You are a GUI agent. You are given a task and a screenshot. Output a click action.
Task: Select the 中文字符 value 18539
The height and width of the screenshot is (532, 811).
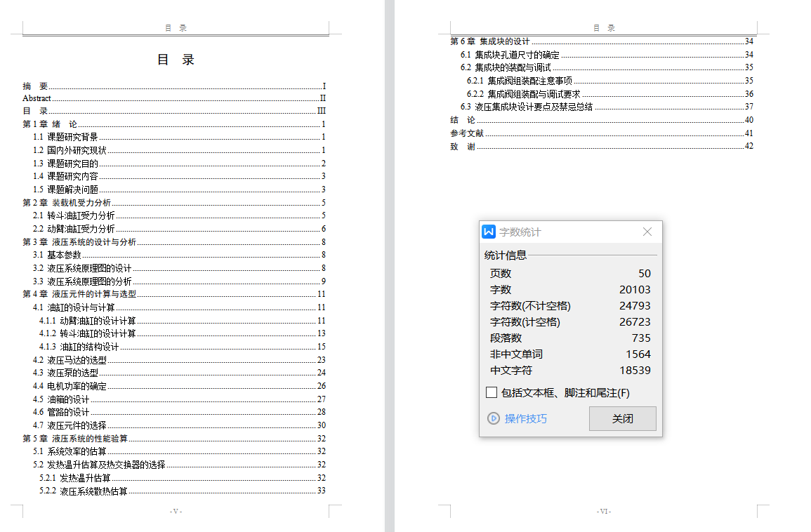point(635,370)
